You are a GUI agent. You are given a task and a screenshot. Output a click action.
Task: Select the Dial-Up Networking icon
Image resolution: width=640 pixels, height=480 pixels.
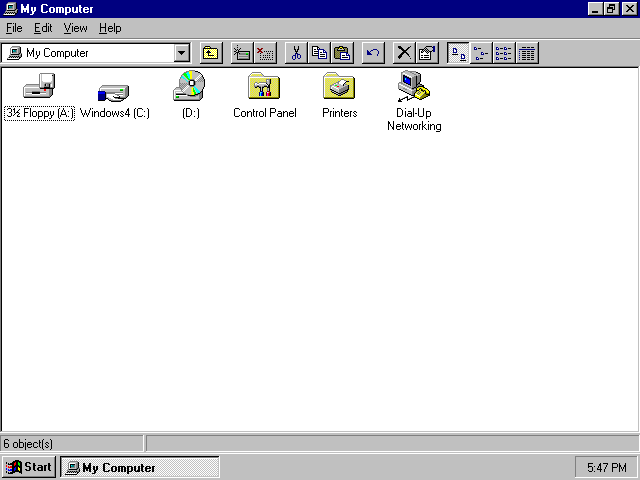click(x=414, y=86)
